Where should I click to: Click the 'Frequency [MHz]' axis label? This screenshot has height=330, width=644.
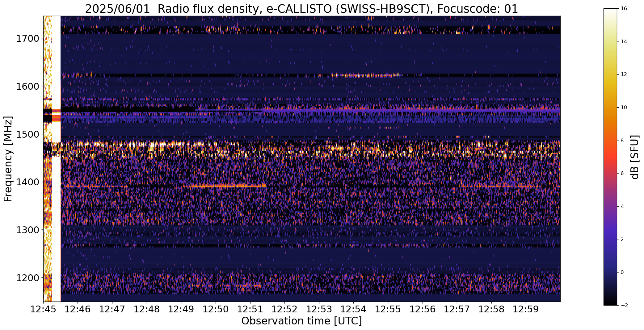coord(8,159)
